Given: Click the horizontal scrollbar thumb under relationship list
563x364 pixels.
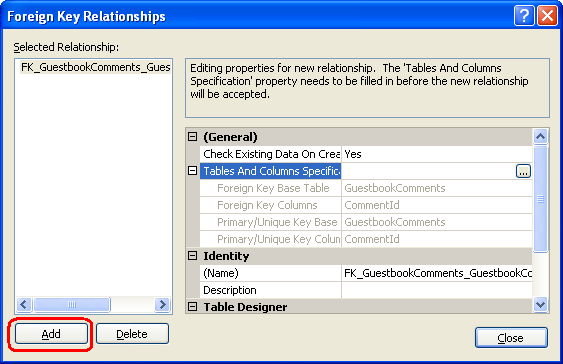Looking at the screenshot, I should [x=72, y=305].
